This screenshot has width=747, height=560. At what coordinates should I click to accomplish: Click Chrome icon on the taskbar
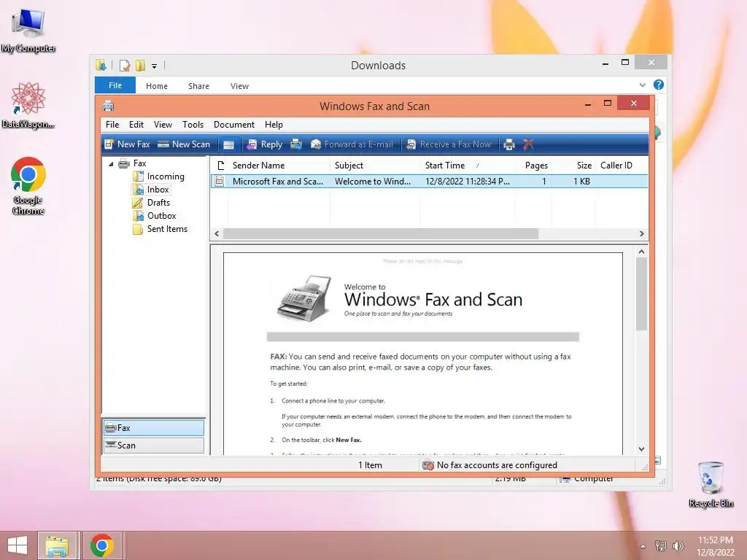pyautogui.click(x=102, y=545)
